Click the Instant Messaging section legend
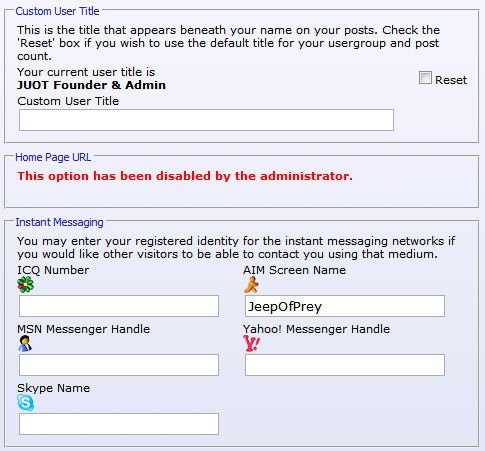The height and width of the screenshot is (451, 485). (59, 222)
